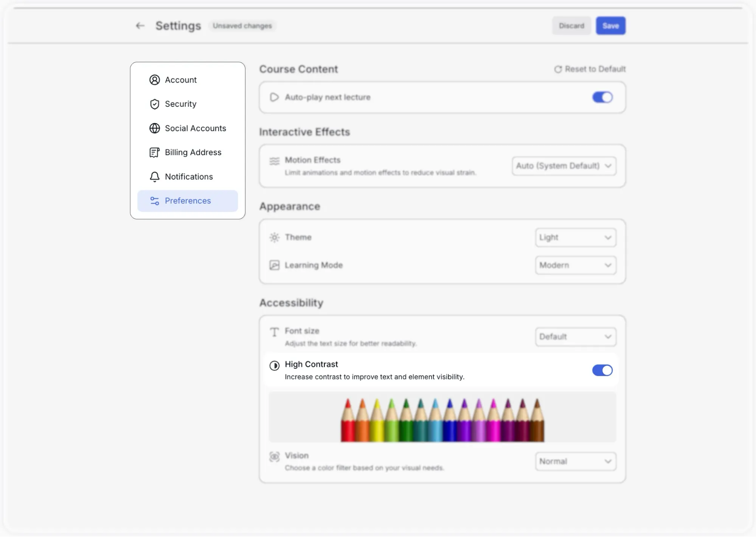Click the Social Accounts globe icon
756x537 pixels.
(154, 128)
